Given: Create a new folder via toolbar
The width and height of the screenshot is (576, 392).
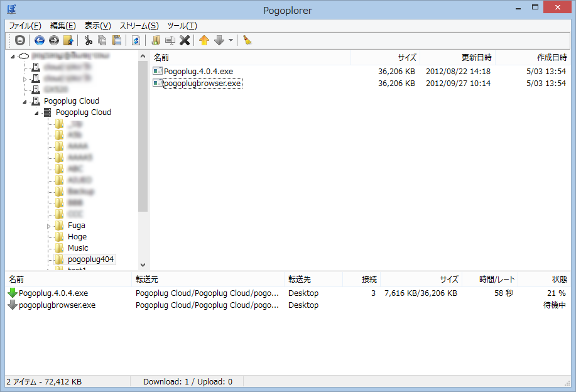Looking at the screenshot, I should [156, 40].
